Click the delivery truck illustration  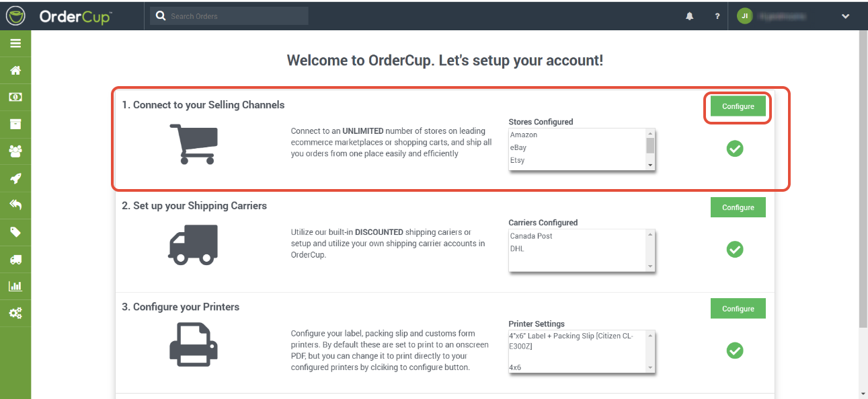click(193, 245)
